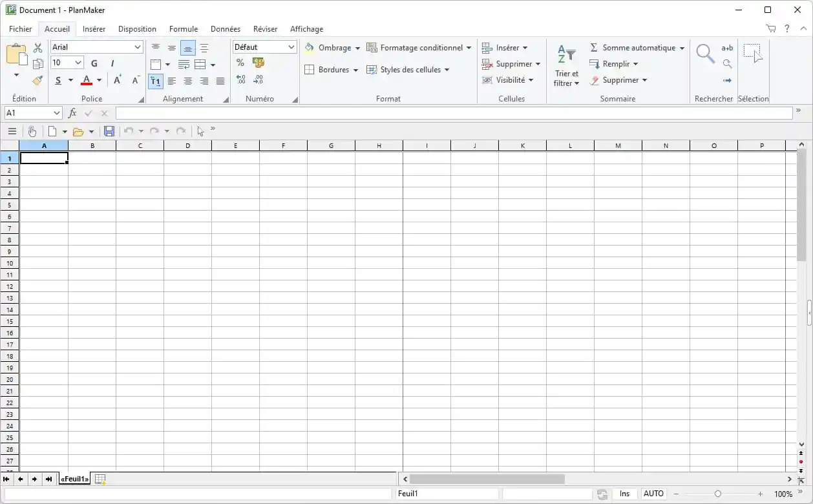Click Somme automatique button
This screenshot has width=813, height=504.
637,48
